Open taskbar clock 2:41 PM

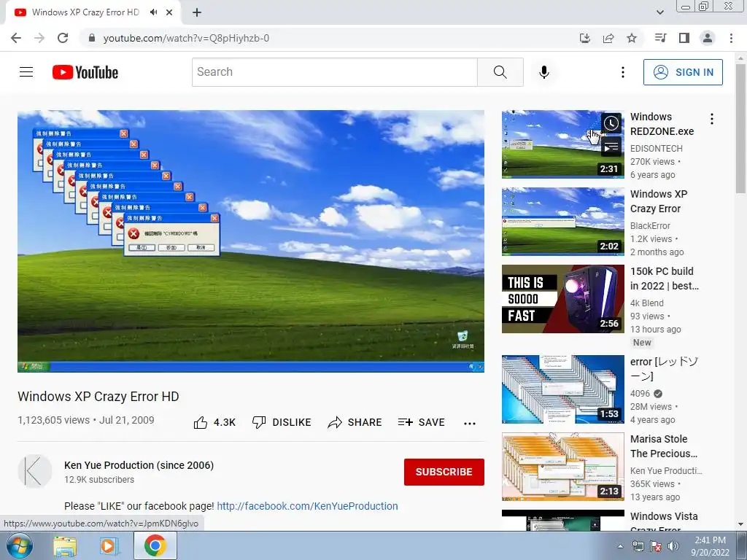710,545
